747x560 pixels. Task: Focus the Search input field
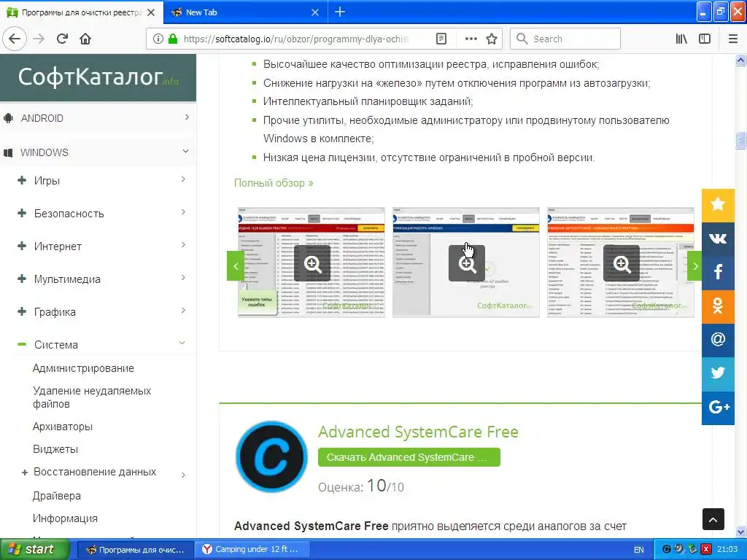(565, 39)
